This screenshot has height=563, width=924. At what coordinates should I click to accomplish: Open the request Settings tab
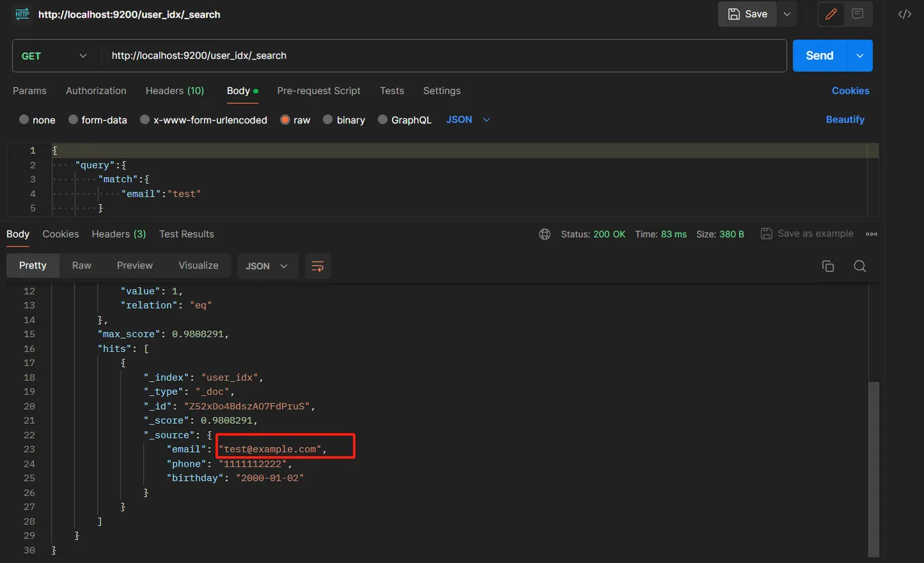pyautogui.click(x=442, y=90)
